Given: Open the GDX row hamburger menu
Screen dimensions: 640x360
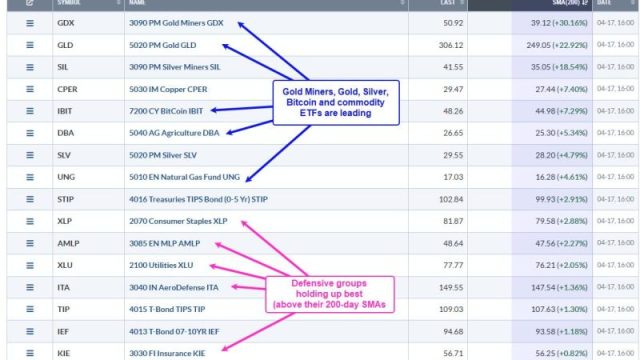Looking at the screenshot, I should click(x=30, y=23).
